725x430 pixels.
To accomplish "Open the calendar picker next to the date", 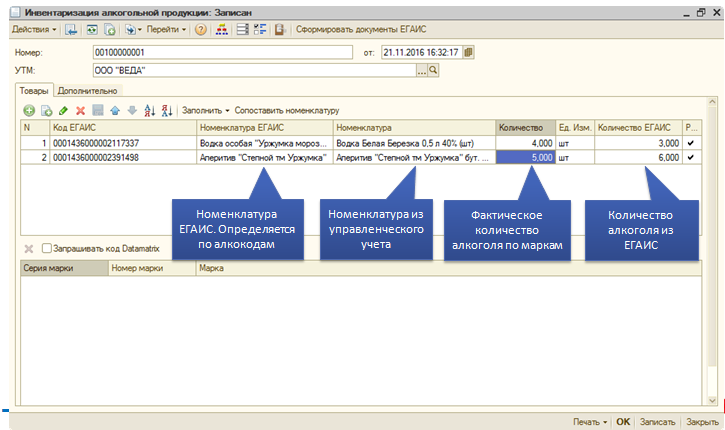I will click(x=468, y=52).
